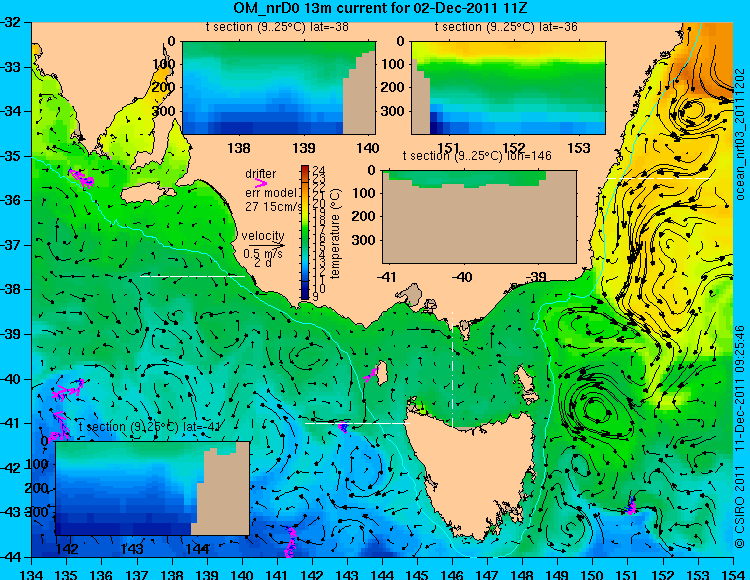750x580 pixels.
Task: Click the dark blue bottom of the color bar
Action: pyautogui.click(x=305, y=293)
